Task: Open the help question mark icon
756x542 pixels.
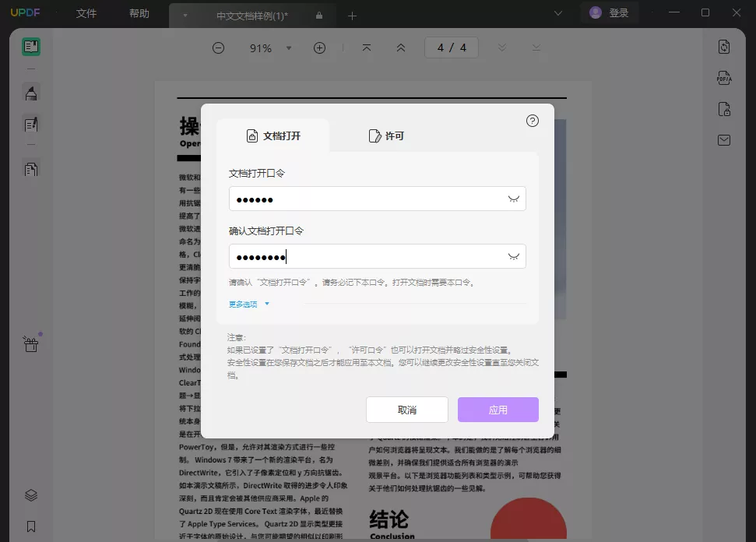Action: point(533,121)
